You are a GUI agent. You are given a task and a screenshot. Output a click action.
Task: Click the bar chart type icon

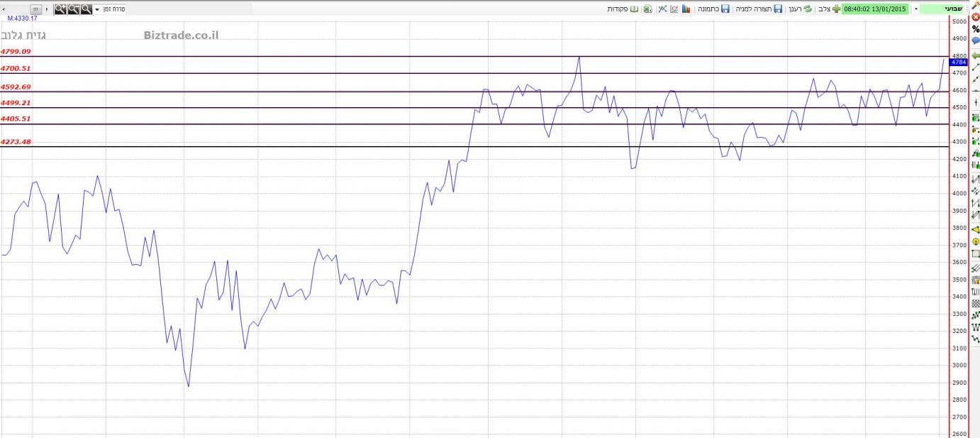[686, 9]
